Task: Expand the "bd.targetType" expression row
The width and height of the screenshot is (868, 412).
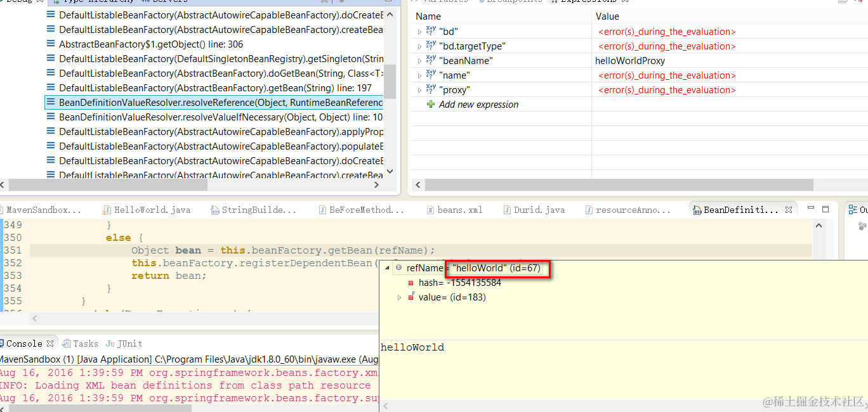Action: point(419,46)
